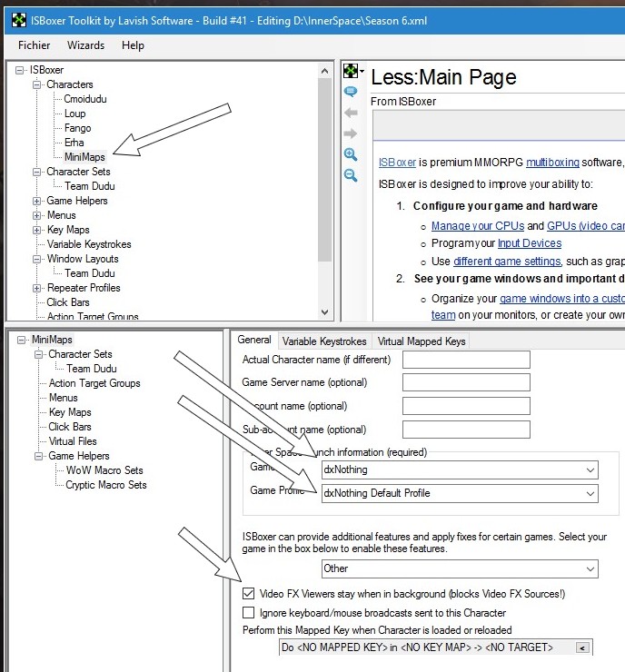Click the Sub-account name field
The image size is (625, 672).
(466, 430)
